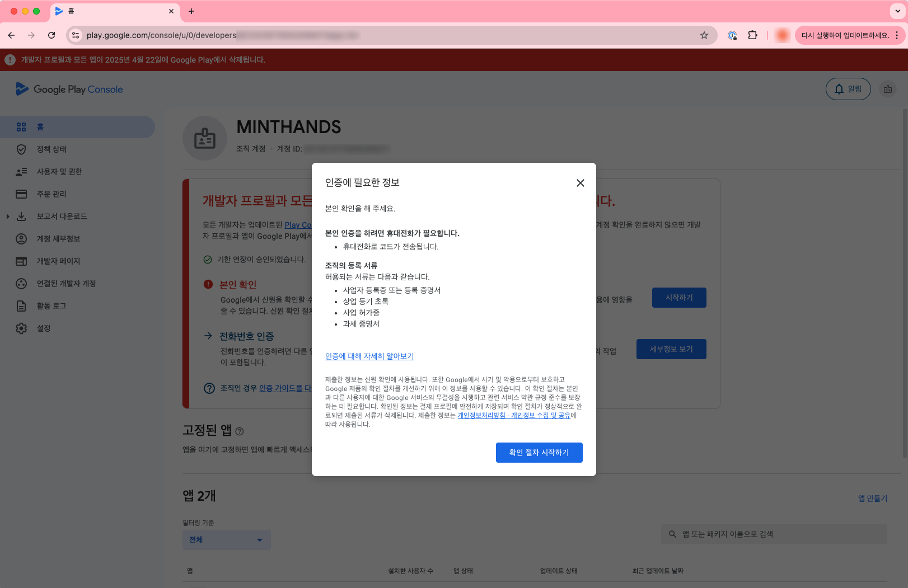Click the 업데이트 상태 column header
This screenshot has width=908, height=588.
point(559,571)
